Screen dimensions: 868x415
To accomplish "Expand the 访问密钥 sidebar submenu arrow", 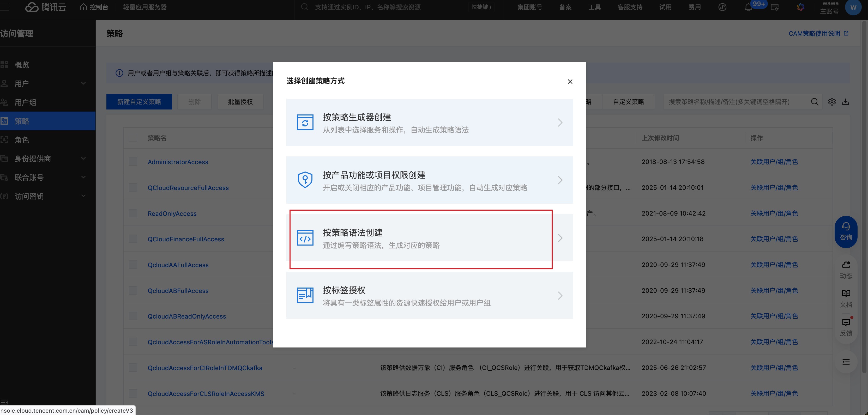I will point(83,196).
